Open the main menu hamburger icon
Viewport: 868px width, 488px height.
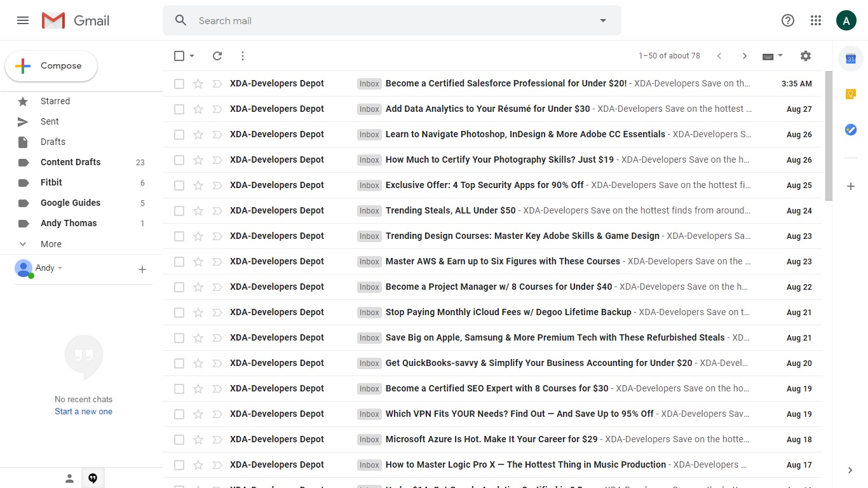pyautogui.click(x=23, y=20)
